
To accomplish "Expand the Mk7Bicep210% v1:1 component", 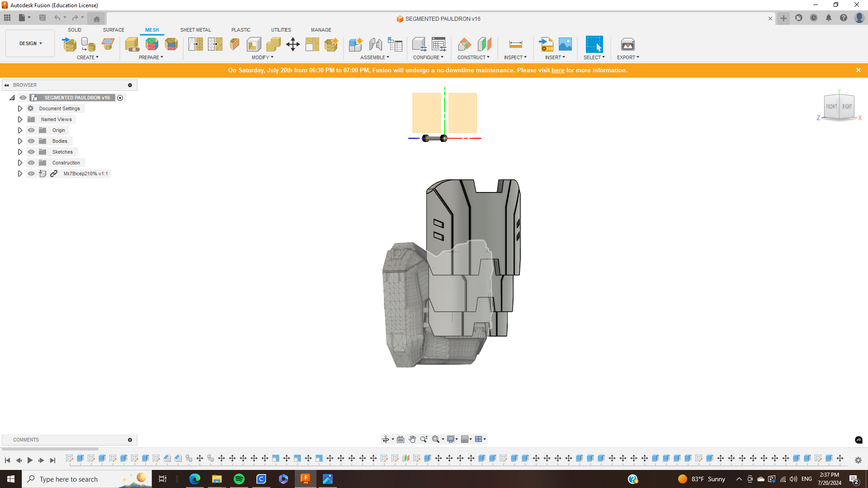I will [20, 174].
